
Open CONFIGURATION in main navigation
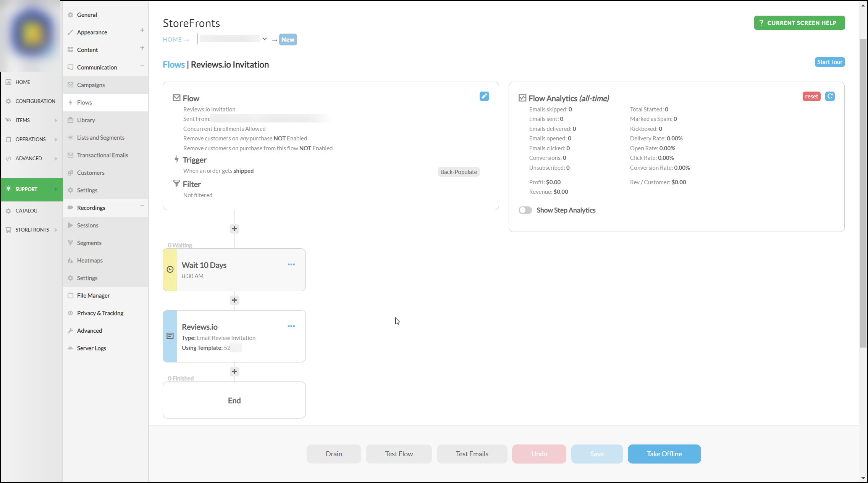[35, 101]
